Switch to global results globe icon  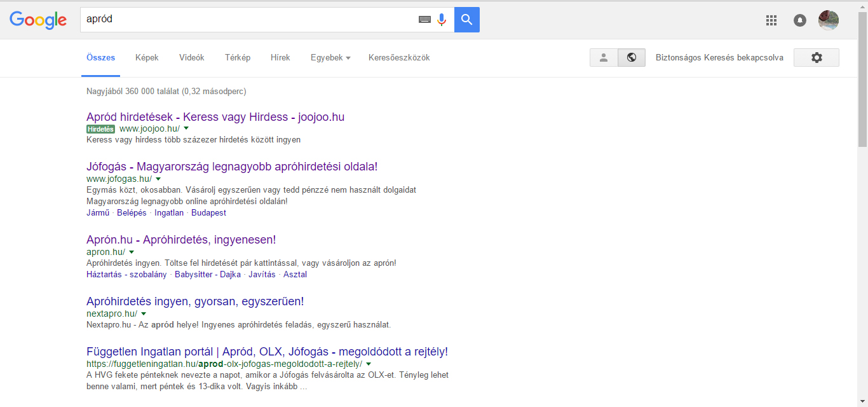[632, 57]
